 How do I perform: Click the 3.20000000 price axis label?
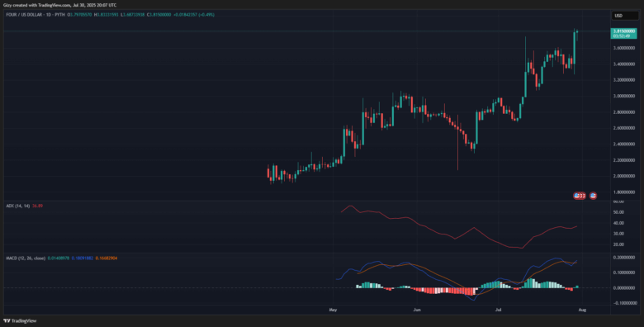(x=624, y=80)
